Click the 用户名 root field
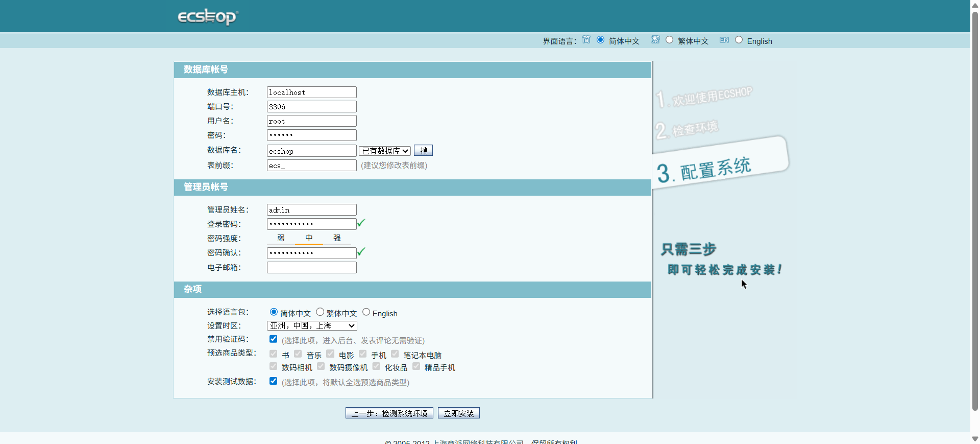 312,121
